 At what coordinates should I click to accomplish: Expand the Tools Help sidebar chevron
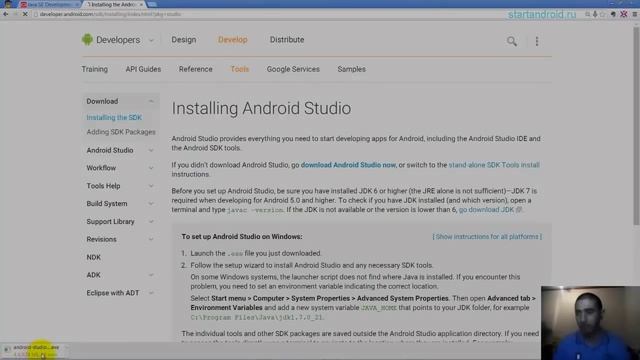(151, 186)
